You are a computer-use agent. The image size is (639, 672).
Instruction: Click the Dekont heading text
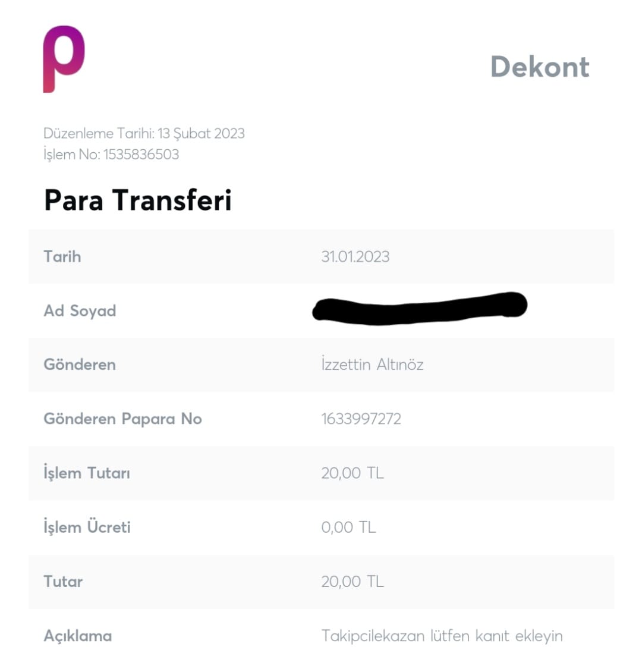[539, 67]
